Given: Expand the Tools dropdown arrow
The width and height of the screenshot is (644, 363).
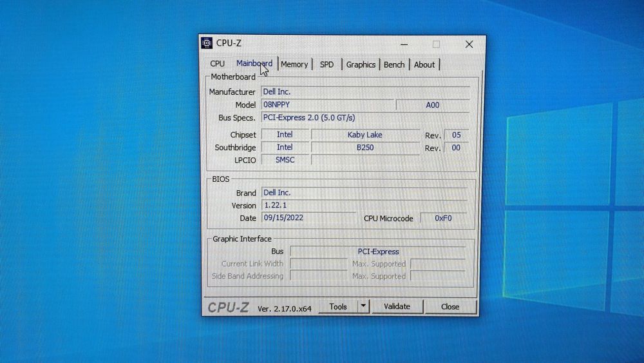Looking at the screenshot, I should click(363, 306).
